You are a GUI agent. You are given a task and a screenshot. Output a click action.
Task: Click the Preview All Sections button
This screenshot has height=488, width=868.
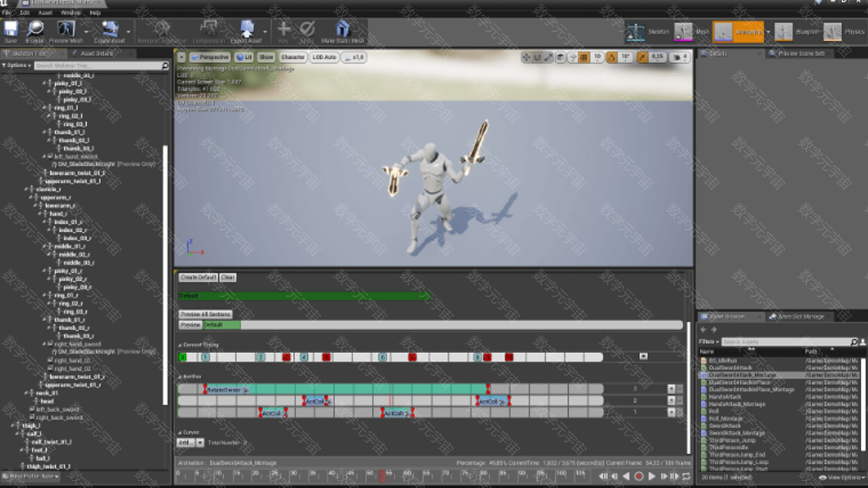click(205, 314)
